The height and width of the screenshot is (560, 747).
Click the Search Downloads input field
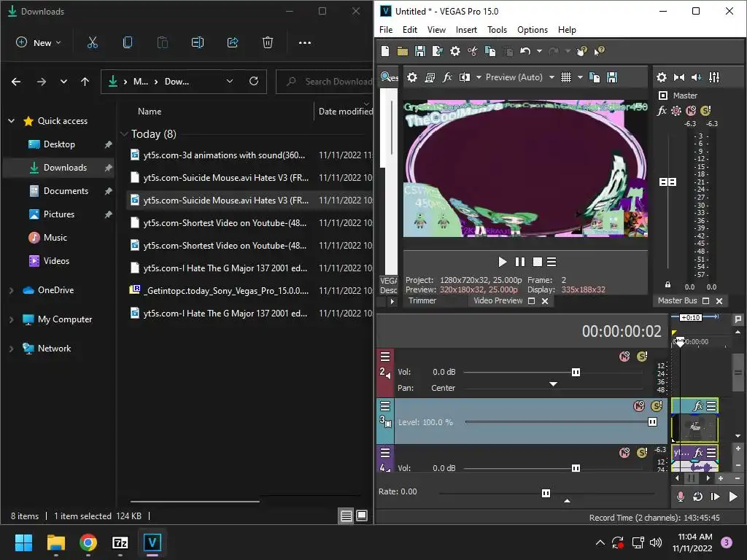coord(325,82)
